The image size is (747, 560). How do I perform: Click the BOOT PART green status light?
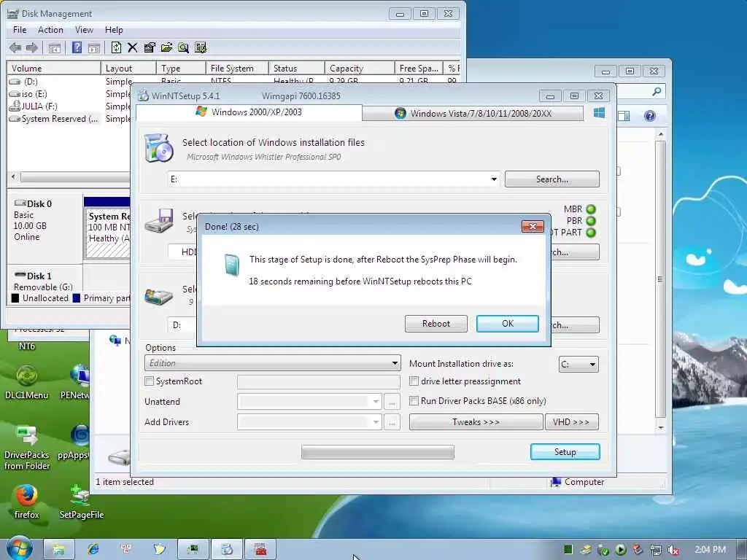(591, 233)
